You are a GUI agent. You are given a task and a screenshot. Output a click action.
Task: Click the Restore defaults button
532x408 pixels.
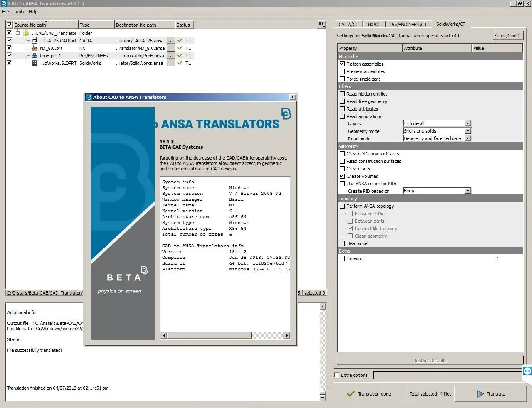(430, 361)
